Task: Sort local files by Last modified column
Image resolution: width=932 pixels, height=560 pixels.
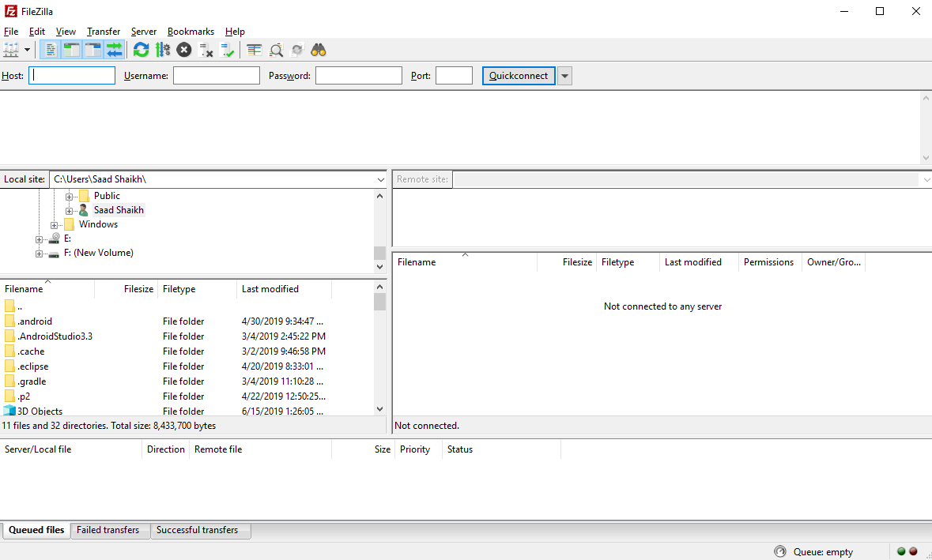Action: 284,289
